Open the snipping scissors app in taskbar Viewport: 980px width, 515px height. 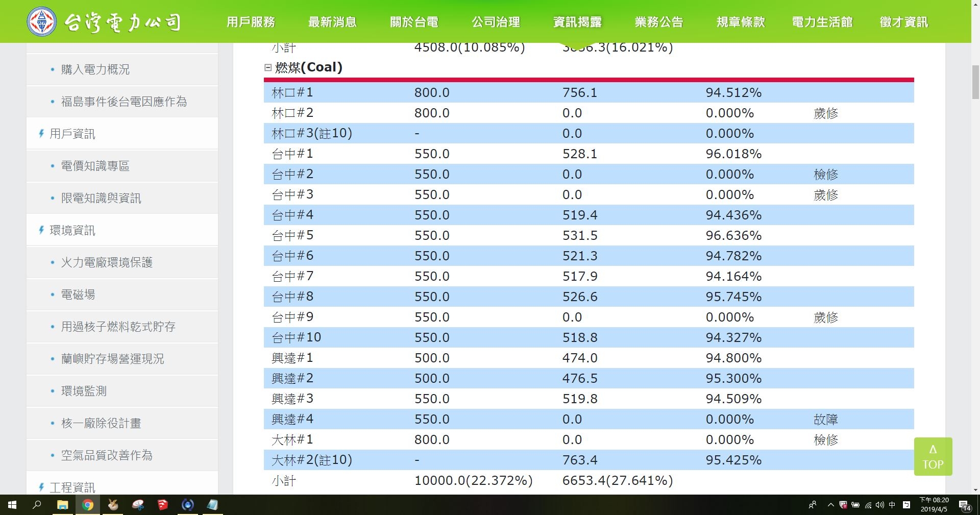pos(138,505)
